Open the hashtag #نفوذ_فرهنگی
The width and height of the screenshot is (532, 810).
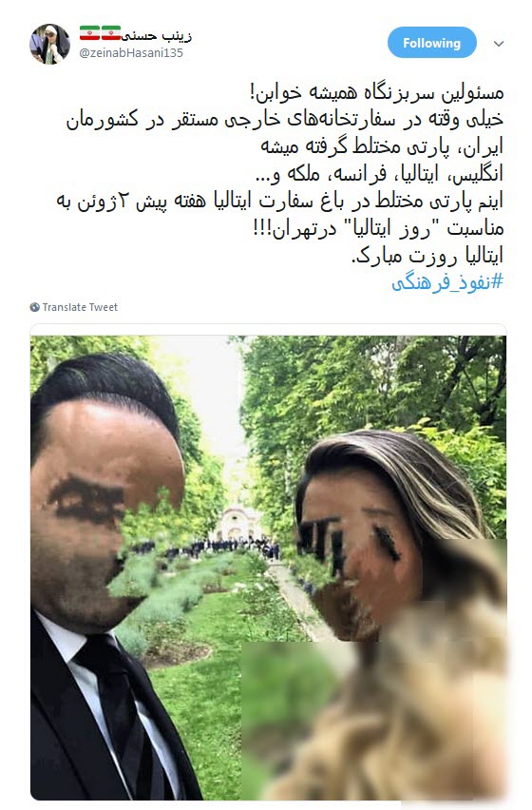(446, 282)
